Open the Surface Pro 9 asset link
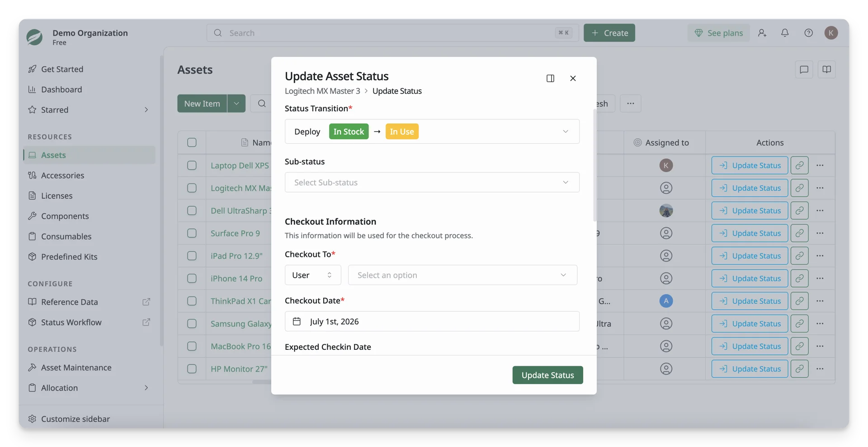Image resolution: width=868 pixels, height=447 pixels. tap(235, 233)
